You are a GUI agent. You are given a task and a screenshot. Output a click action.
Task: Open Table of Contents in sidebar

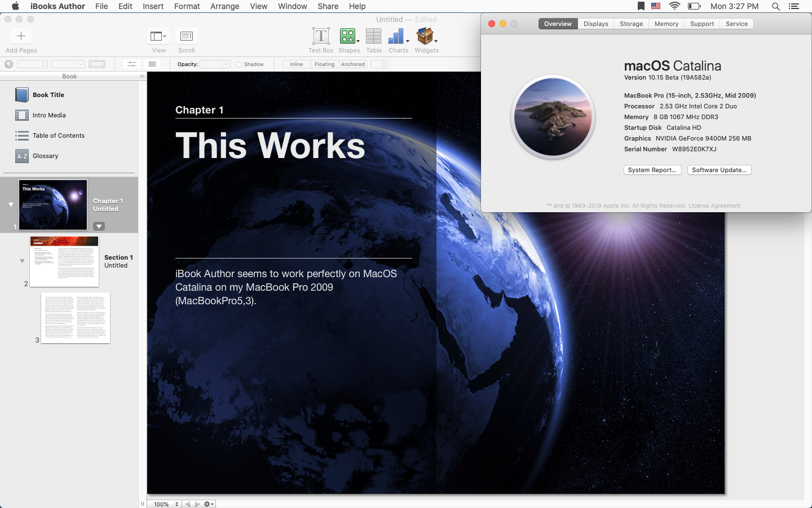point(69,135)
